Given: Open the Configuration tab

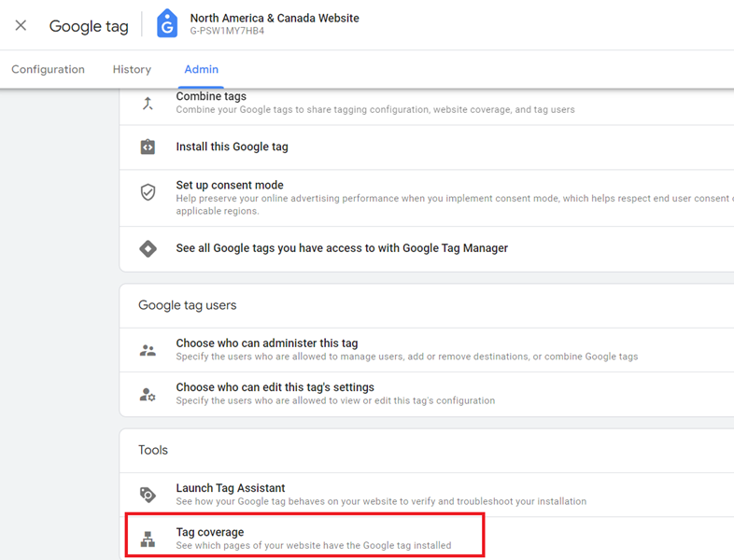Looking at the screenshot, I should [x=49, y=69].
